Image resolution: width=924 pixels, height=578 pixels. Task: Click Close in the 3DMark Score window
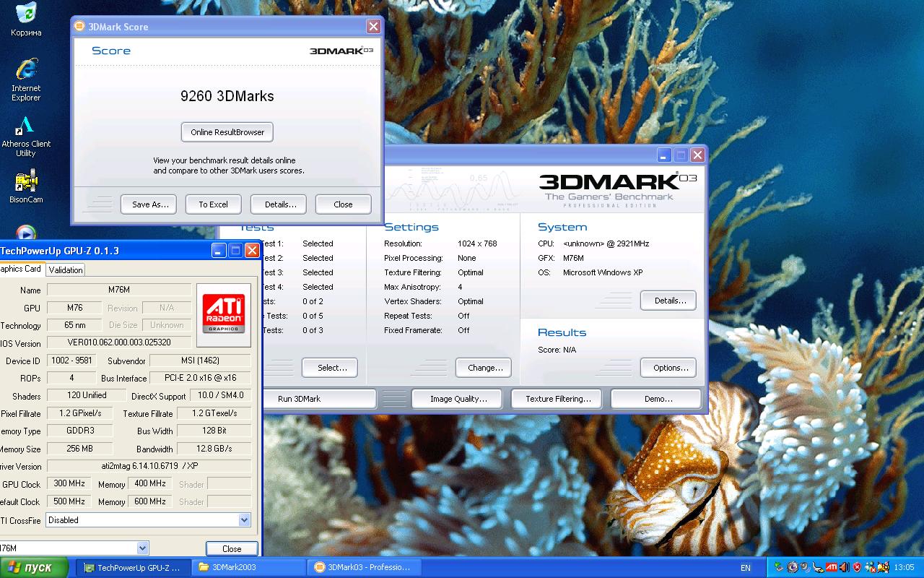click(343, 204)
